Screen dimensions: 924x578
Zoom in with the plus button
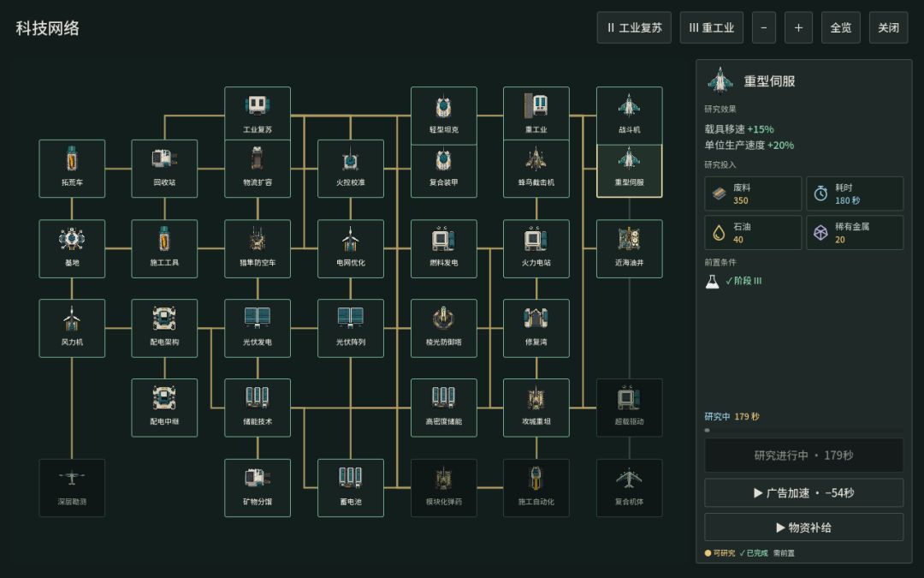coord(798,27)
